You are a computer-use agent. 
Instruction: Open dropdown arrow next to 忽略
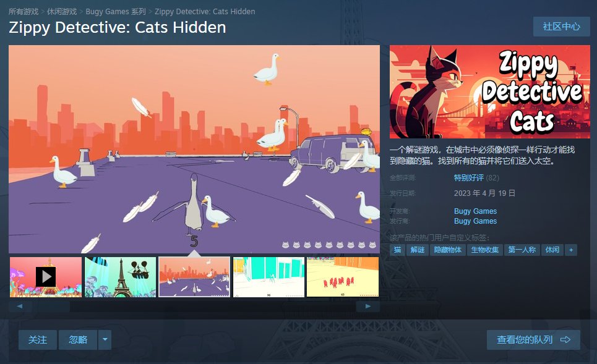pyautogui.click(x=105, y=340)
